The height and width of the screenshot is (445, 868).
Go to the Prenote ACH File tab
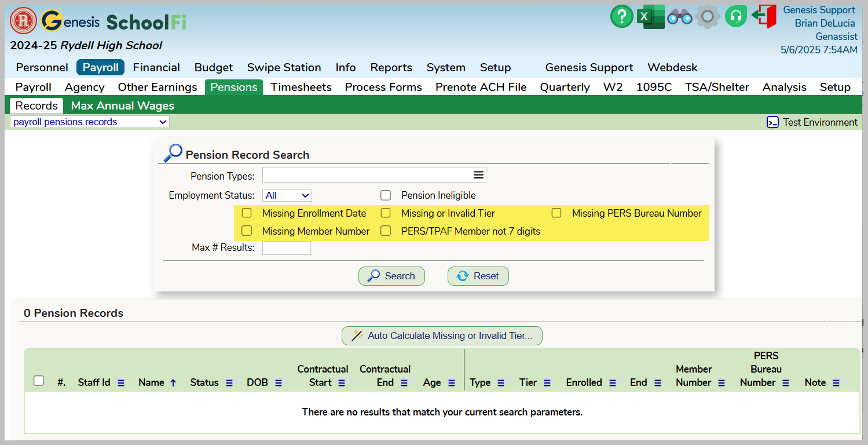click(481, 87)
